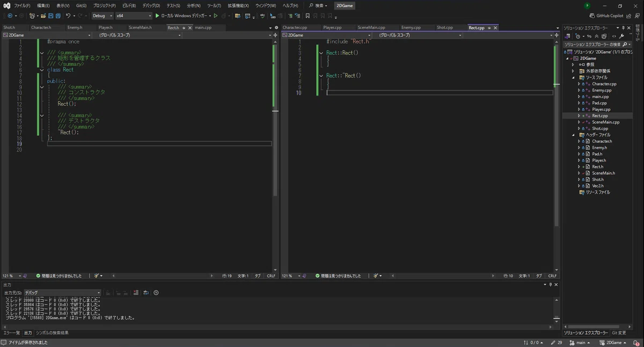This screenshot has height=347, width=644.
Task: Select Vec2.h in Solution Explorer
Action: pyautogui.click(x=598, y=186)
